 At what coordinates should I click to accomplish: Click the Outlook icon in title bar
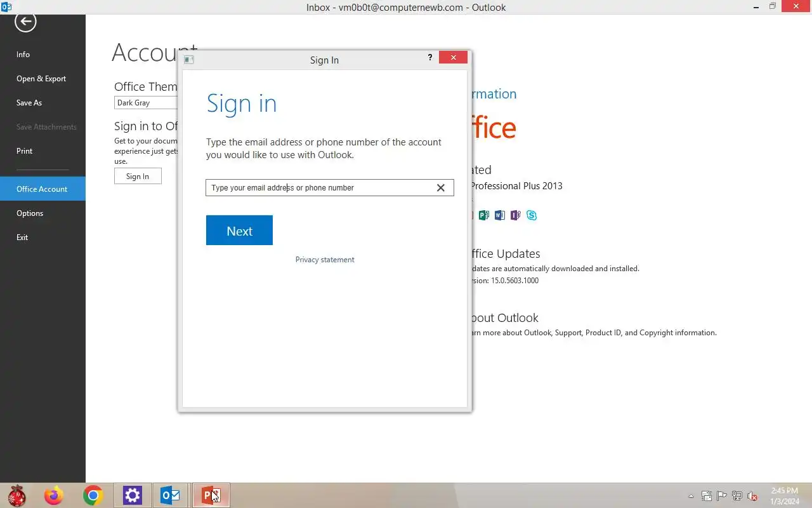[6, 7]
